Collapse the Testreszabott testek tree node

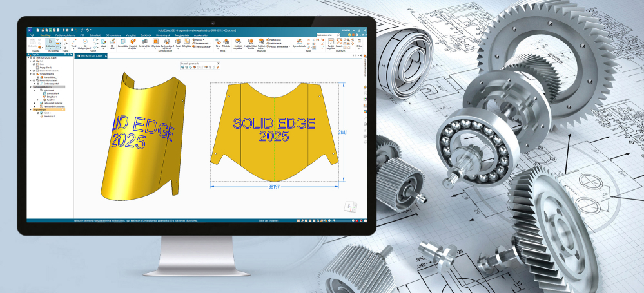tap(31, 74)
